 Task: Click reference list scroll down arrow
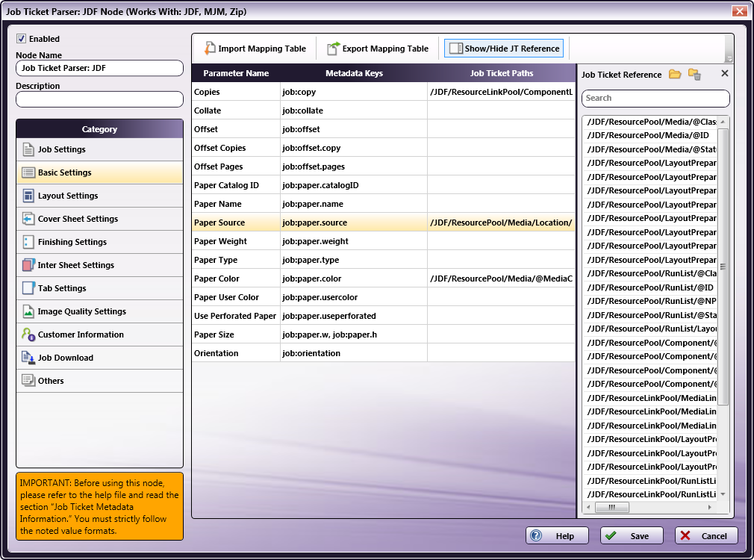click(723, 494)
